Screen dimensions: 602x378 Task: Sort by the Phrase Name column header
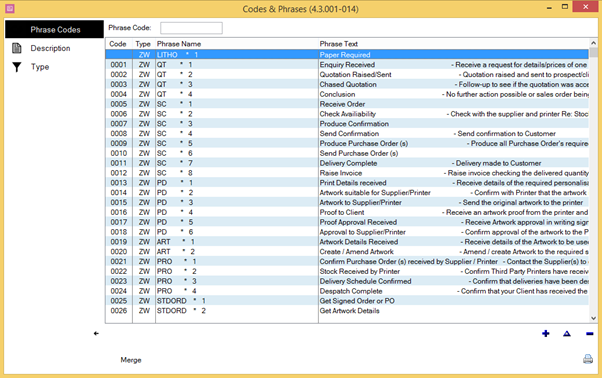click(236, 44)
